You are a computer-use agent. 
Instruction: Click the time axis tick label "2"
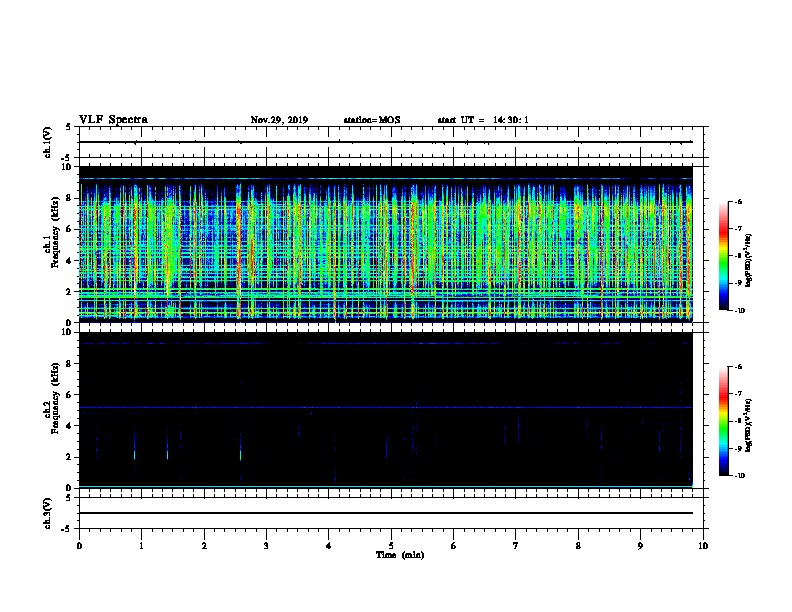[204, 546]
